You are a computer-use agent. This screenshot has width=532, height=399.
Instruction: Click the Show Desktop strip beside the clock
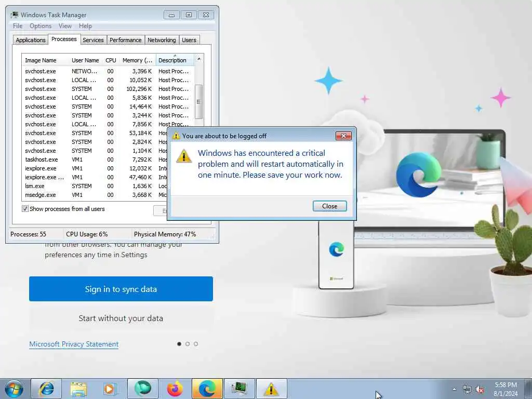tap(528, 389)
